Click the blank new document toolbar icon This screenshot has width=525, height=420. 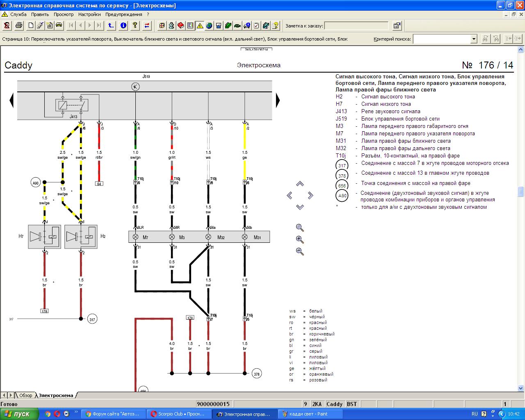[31, 25]
